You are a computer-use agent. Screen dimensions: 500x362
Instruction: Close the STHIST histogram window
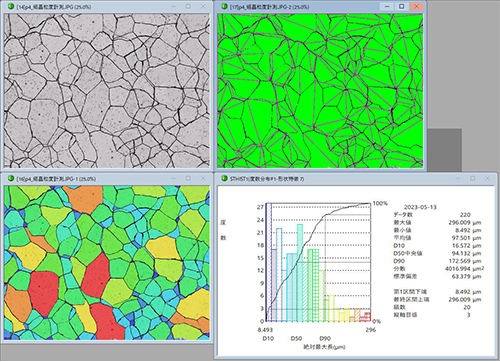pyautogui.click(x=487, y=178)
